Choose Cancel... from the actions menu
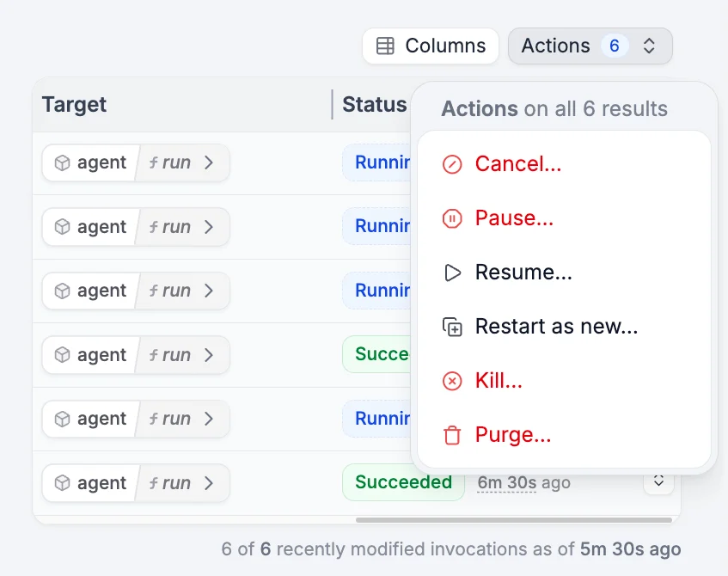Viewport: 728px width, 576px height. pos(564,164)
